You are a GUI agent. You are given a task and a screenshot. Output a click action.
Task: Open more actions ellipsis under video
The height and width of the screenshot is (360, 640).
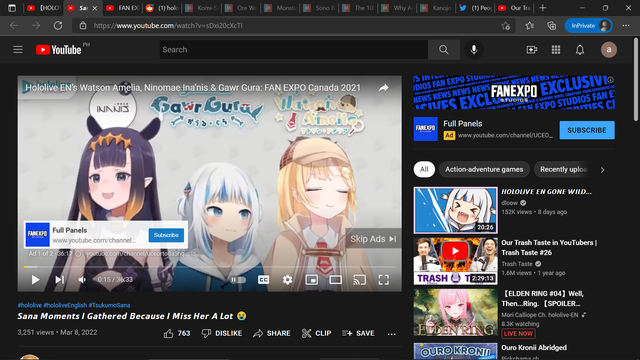[x=391, y=334]
